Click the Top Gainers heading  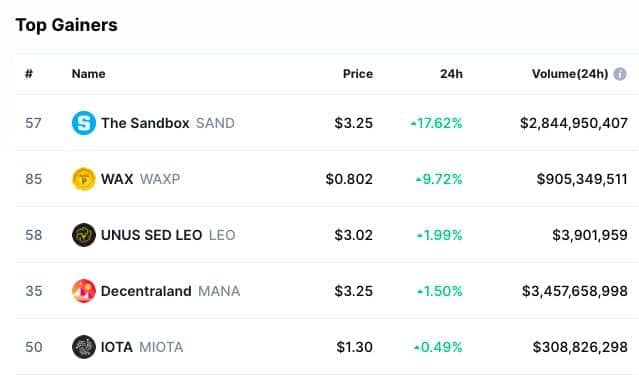point(66,25)
